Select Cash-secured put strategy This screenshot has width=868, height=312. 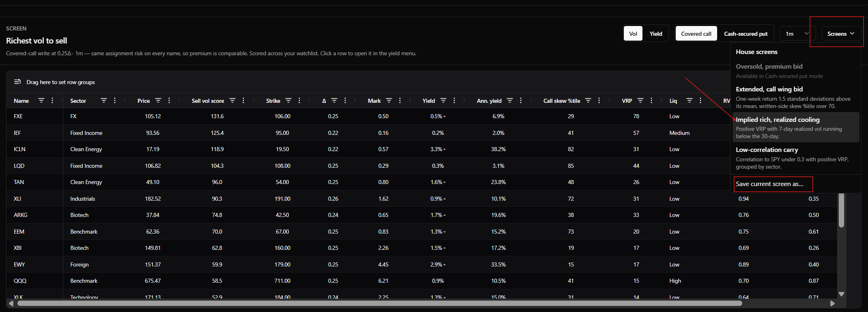pos(746,34)
